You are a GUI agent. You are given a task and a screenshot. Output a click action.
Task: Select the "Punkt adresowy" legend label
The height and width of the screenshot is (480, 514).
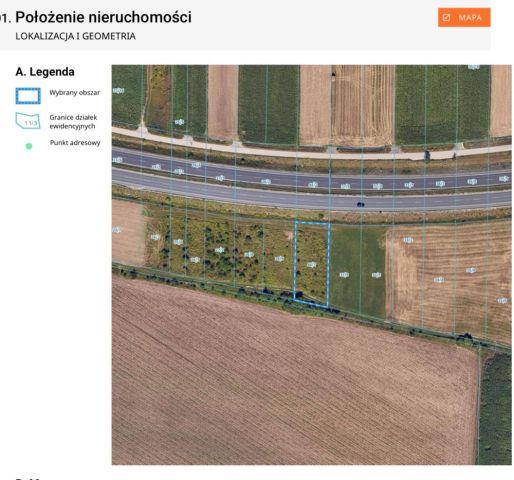[x=75, y=143]
